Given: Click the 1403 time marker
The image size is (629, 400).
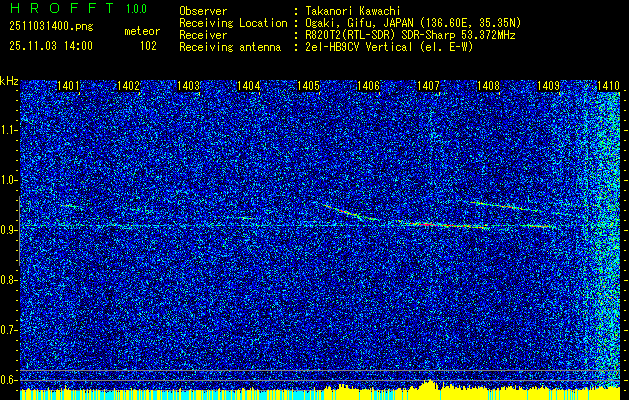Looking at the screenshot, I should (x=189, y=85).
